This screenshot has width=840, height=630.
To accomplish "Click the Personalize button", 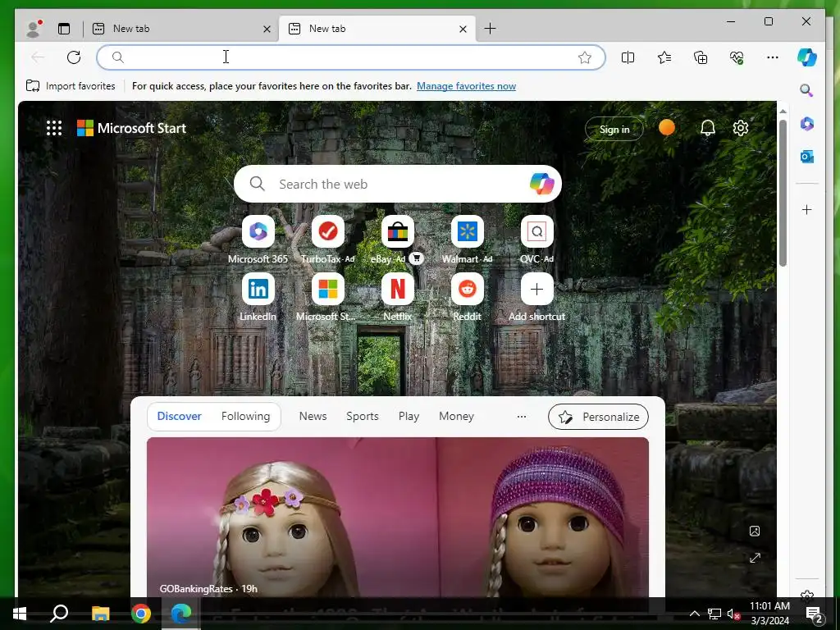I will point(598,417).
